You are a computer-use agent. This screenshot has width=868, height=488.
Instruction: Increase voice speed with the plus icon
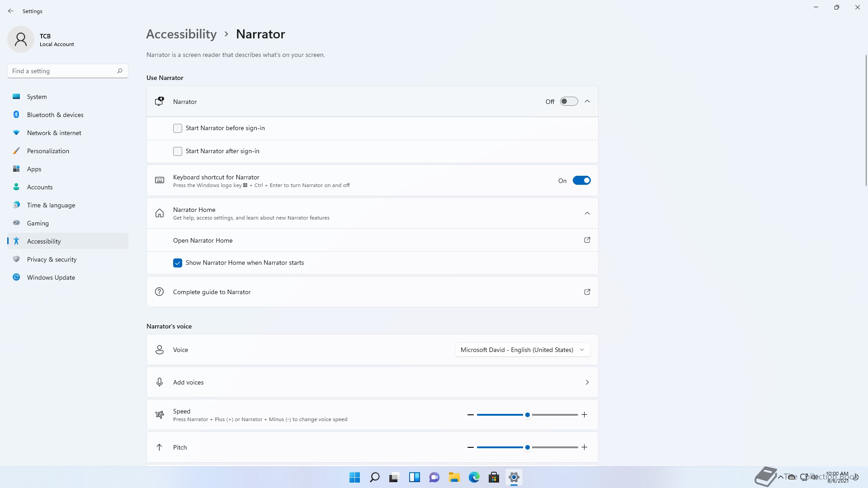pyautogui.click(x=584, y=415)
